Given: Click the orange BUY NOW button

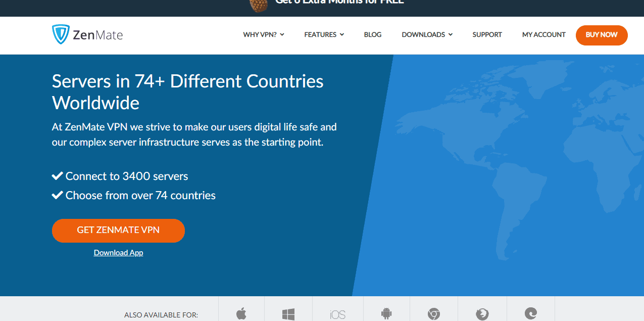Looking at the screenshot, I should 601,35.
